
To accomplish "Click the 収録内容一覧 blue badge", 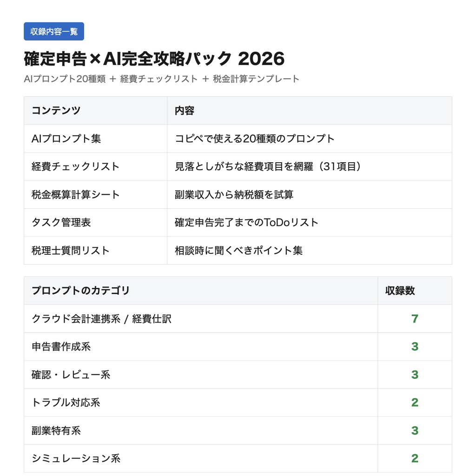I will tap(54, 31).
